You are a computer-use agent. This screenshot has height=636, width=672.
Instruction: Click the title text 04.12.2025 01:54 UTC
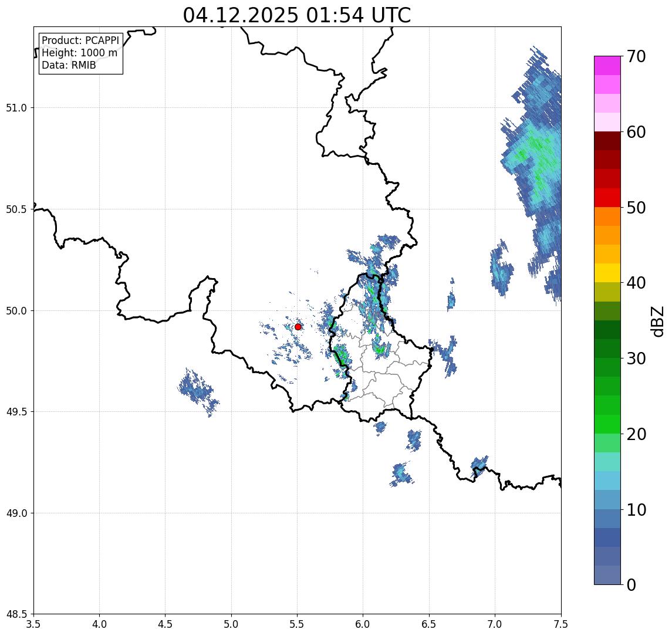coord(296,15)
